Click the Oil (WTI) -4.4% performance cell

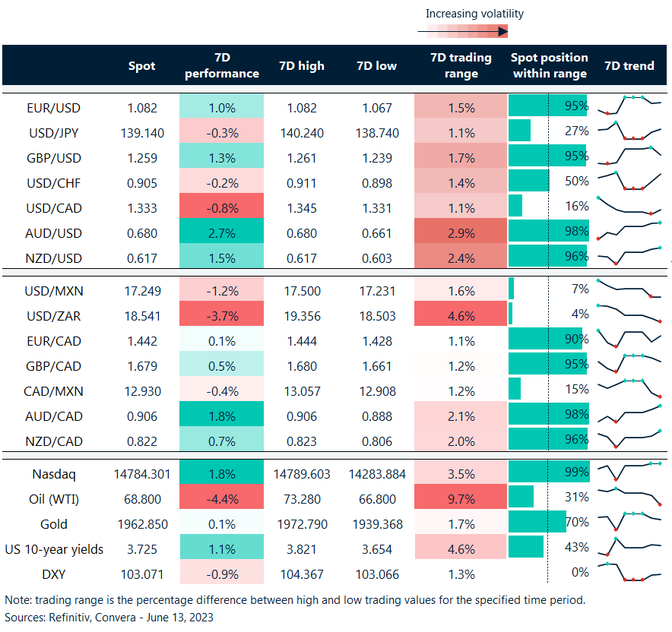(x=221, y=497)
